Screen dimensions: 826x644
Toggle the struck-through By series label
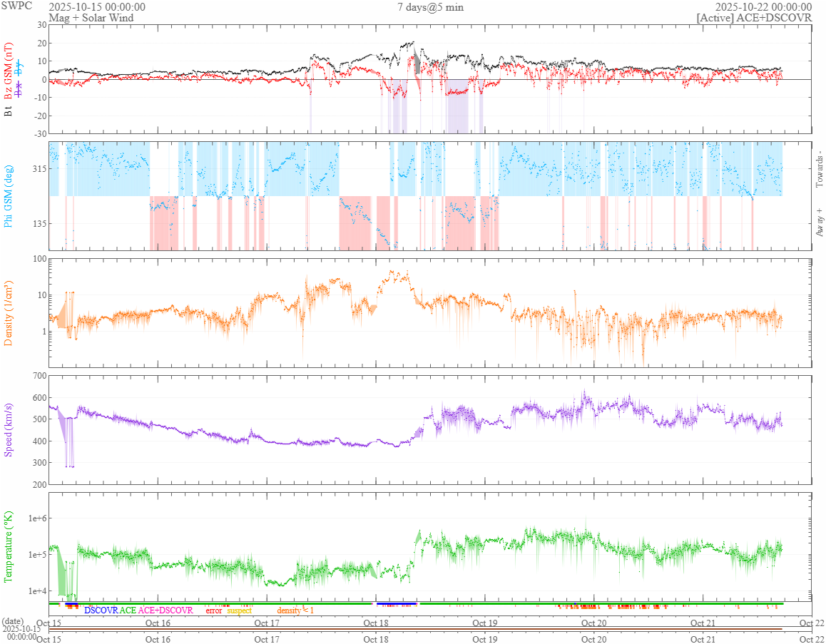point(19,69)
